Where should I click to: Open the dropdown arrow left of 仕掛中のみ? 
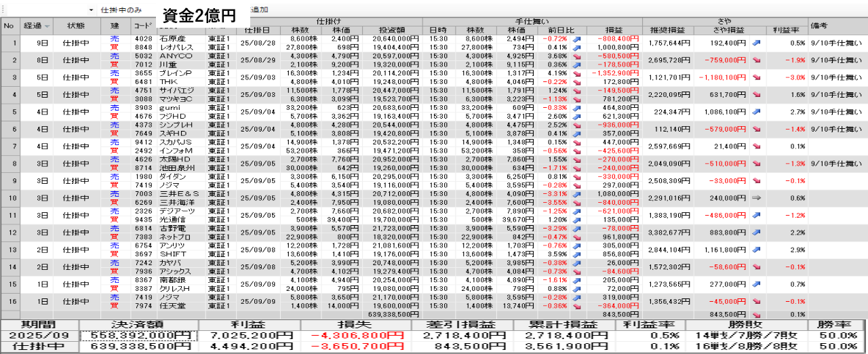pyautogui.click(x=91, y=11)
